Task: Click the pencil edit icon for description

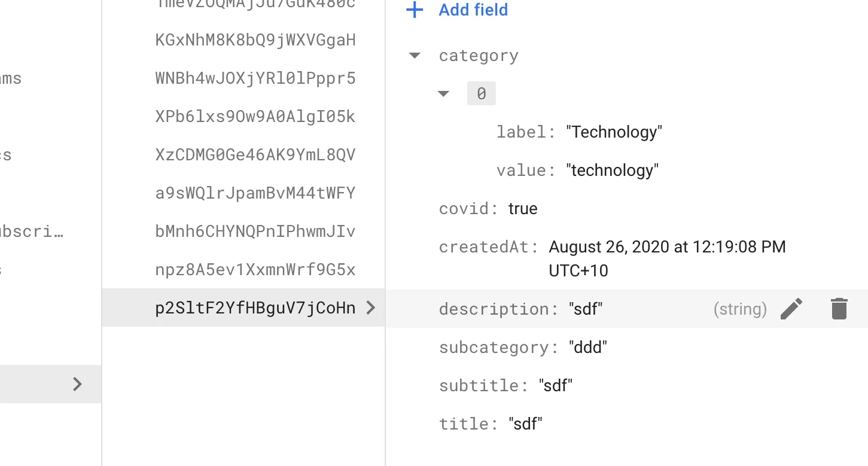Action: tap(791, 309)
